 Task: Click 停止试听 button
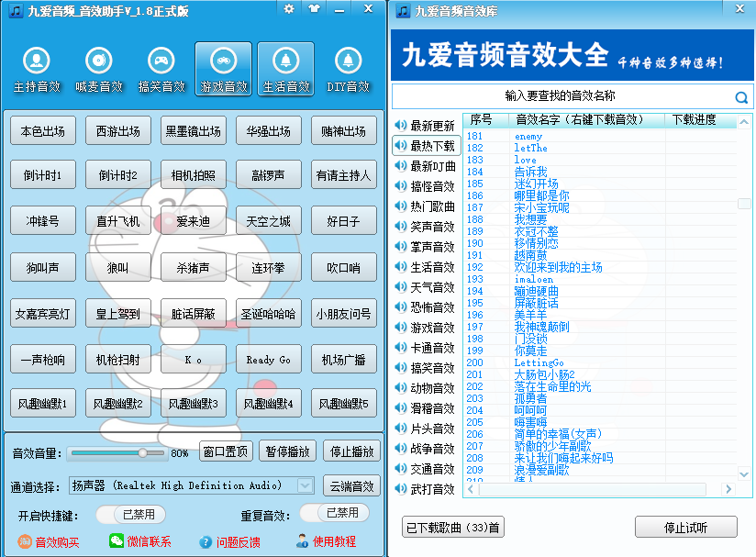click(x=685, y=527)
